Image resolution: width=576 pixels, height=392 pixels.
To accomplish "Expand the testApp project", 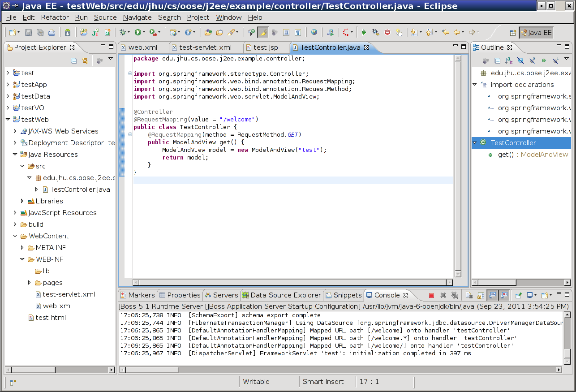I will click(8, 85).
